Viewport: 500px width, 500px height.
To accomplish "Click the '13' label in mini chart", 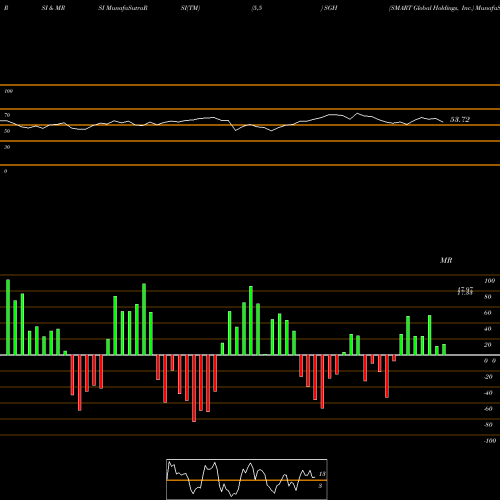I will click(322, 474).
